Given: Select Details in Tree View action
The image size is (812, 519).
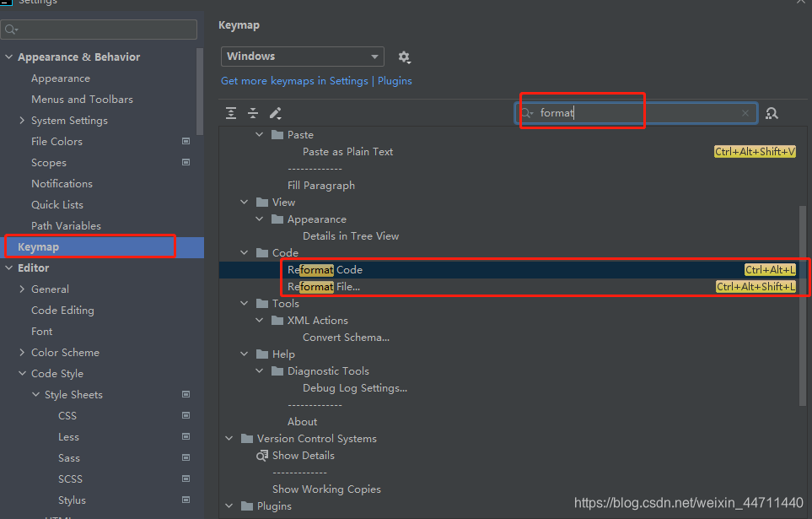Looking at the screenshot, I should coord(351,236).
